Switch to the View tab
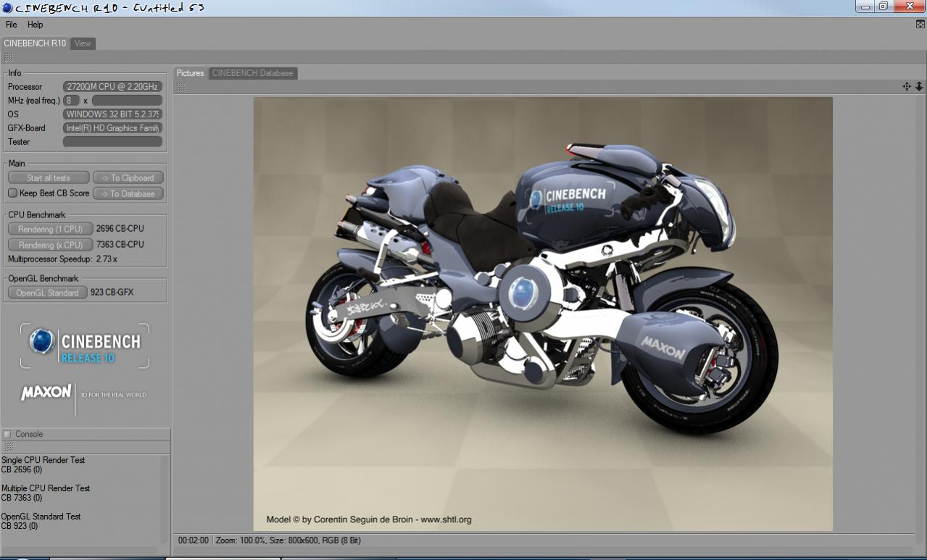The width and height of the screenshot is (927, 560). (x=83, y=43)
